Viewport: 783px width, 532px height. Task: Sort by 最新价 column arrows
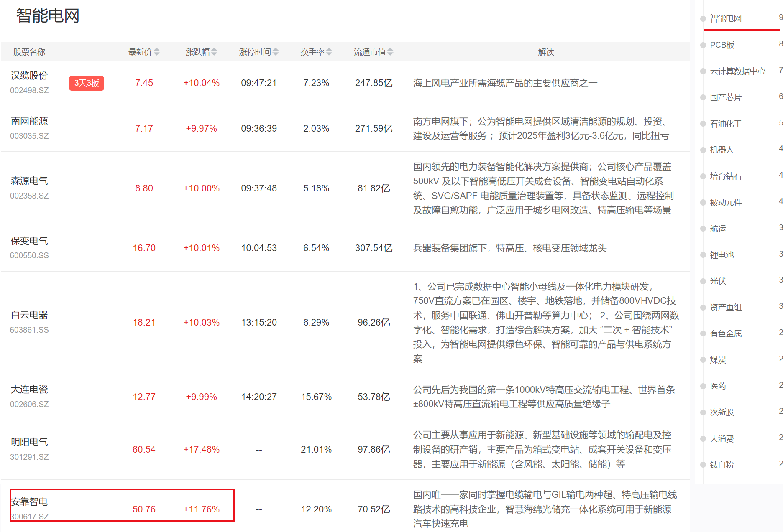(156, 52)
